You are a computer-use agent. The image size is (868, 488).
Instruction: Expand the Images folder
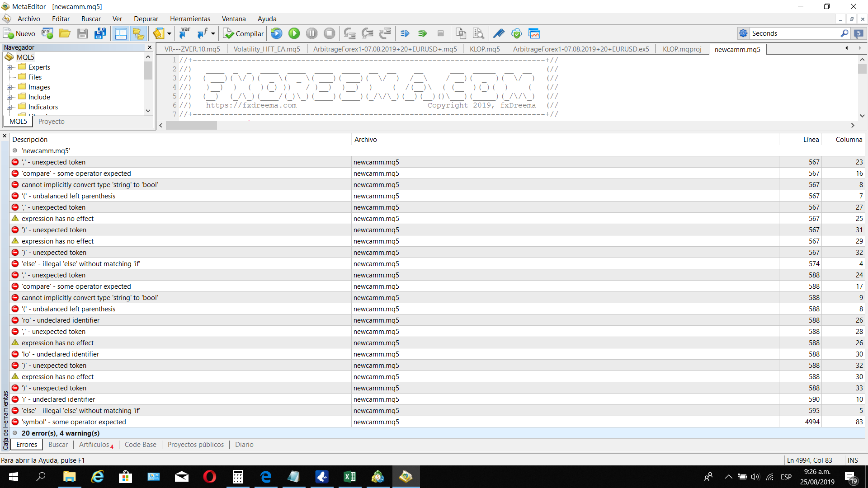click(x=9, y=87)
